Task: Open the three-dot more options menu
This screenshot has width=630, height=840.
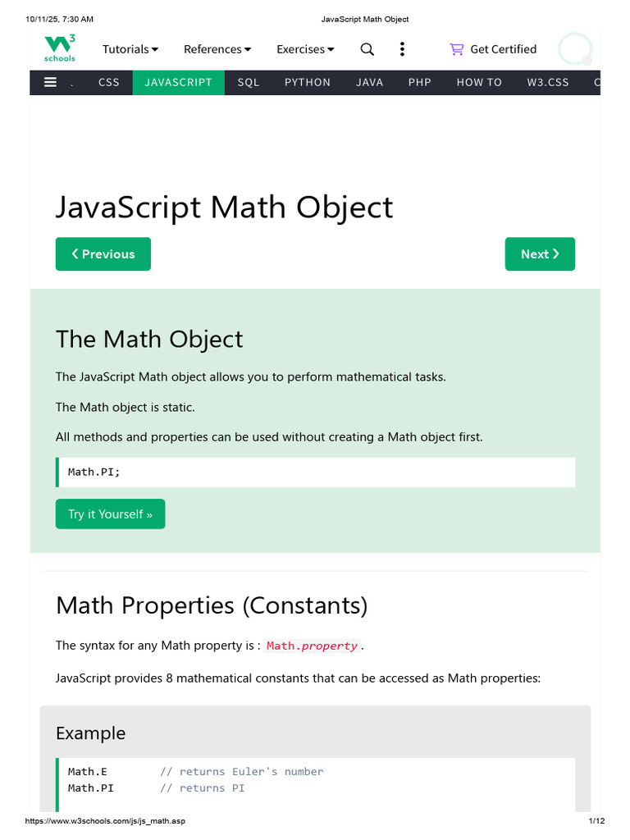Action: click(402, 49)
